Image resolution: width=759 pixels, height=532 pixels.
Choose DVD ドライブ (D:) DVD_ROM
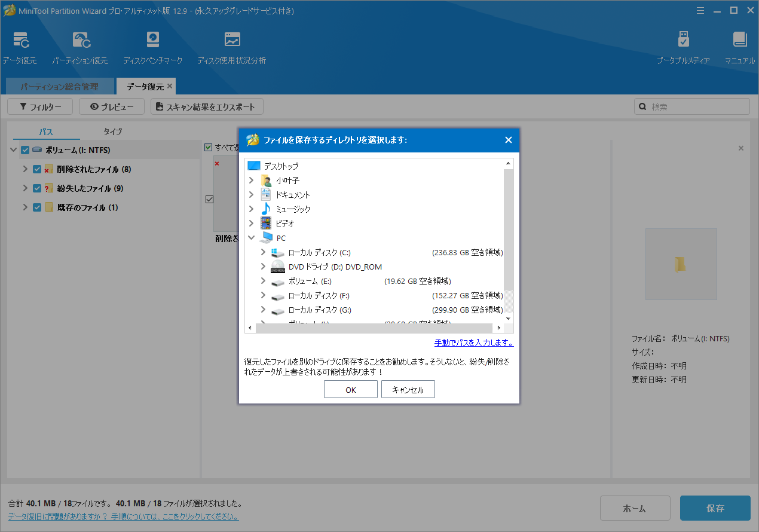click(x=326, y=267)
